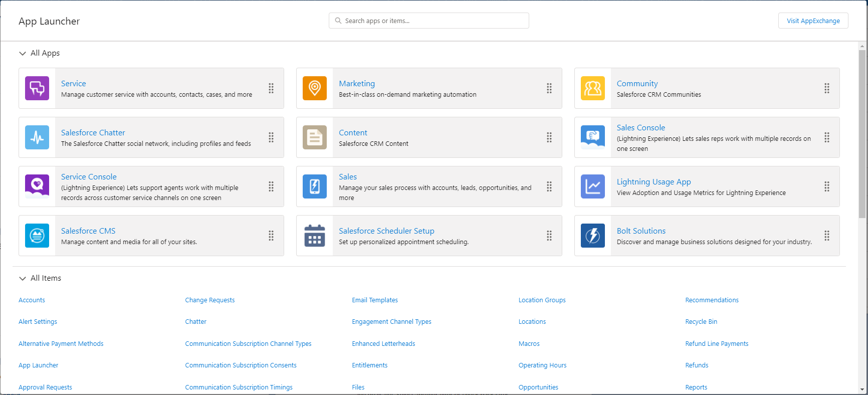Image resolution: width=868 pixels, height=395 pixels.
Task: Click the vertical scrollbar thumb
Action: click(x=862, y=134)
